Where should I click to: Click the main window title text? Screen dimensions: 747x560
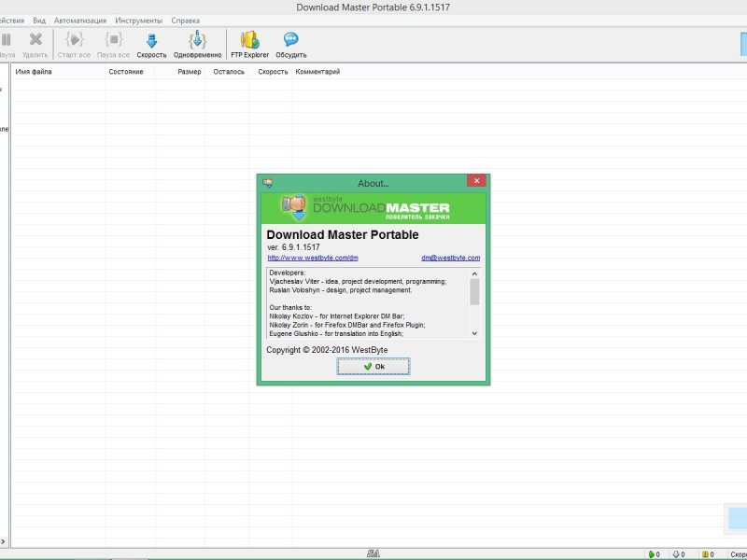(373, 7)
